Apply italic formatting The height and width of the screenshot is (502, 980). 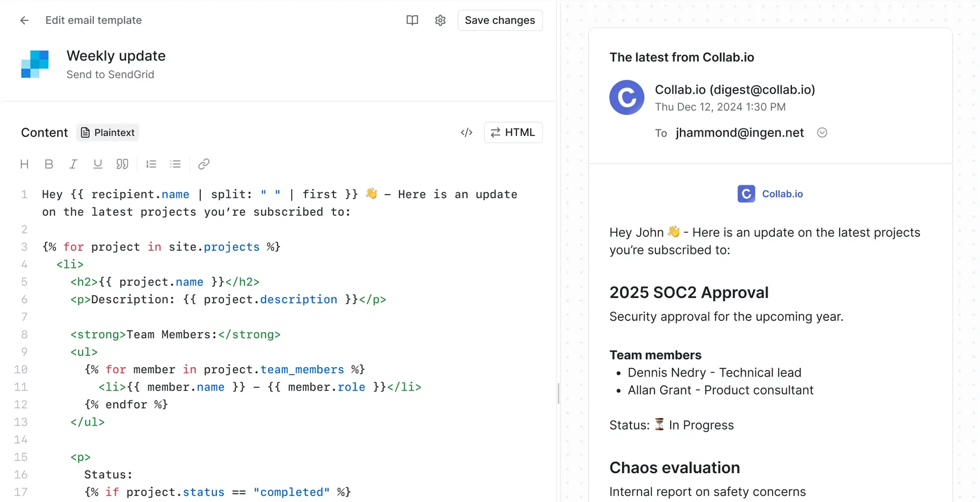tap(73, 164)
